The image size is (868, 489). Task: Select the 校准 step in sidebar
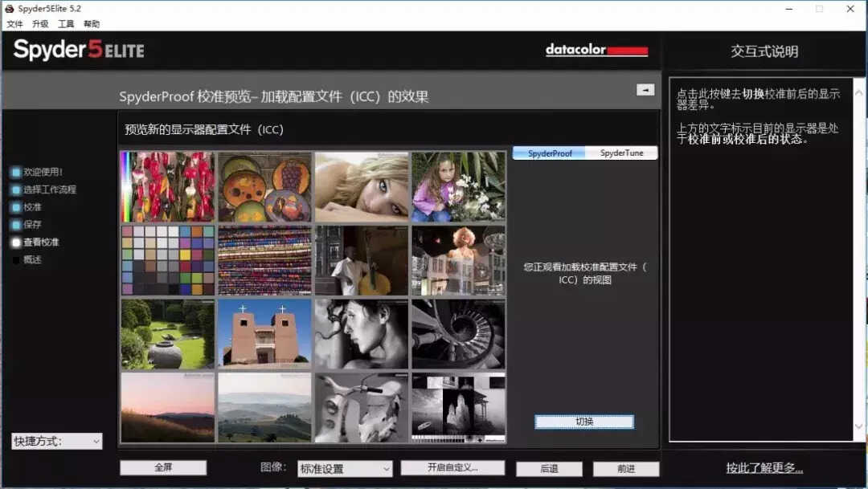coord(27,207)
